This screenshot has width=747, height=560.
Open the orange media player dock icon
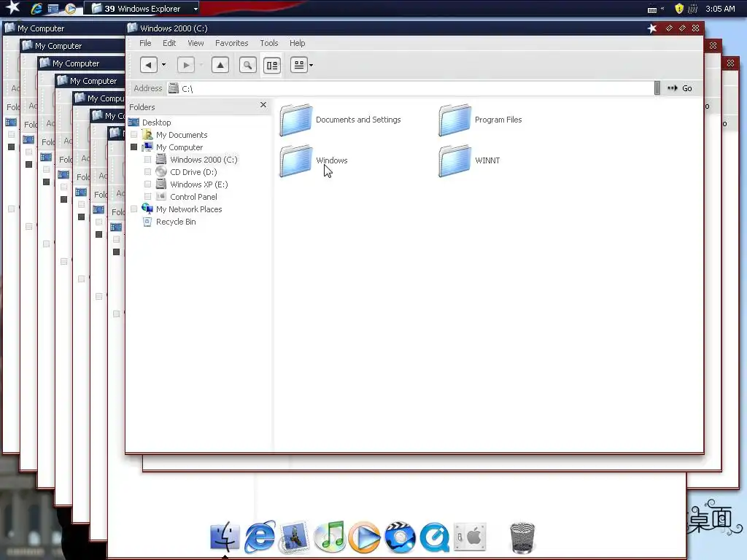(x=365, y=537)
